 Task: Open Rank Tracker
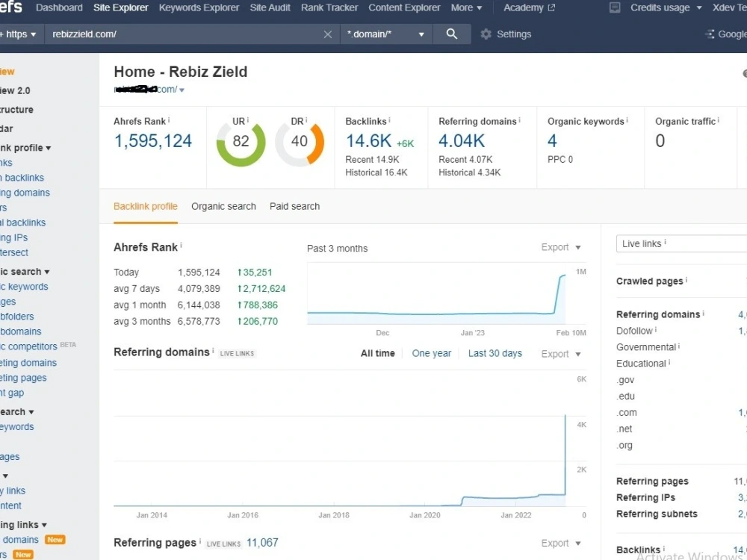(329, 7)
